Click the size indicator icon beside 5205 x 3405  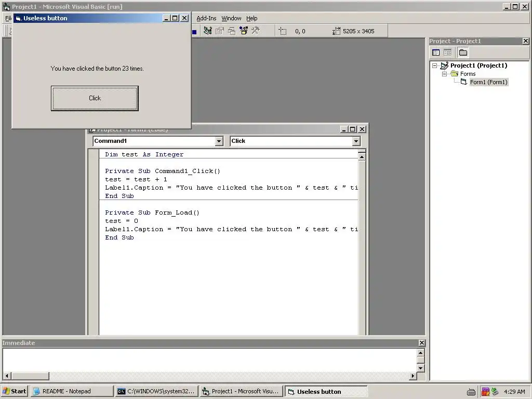pos(336,31)
